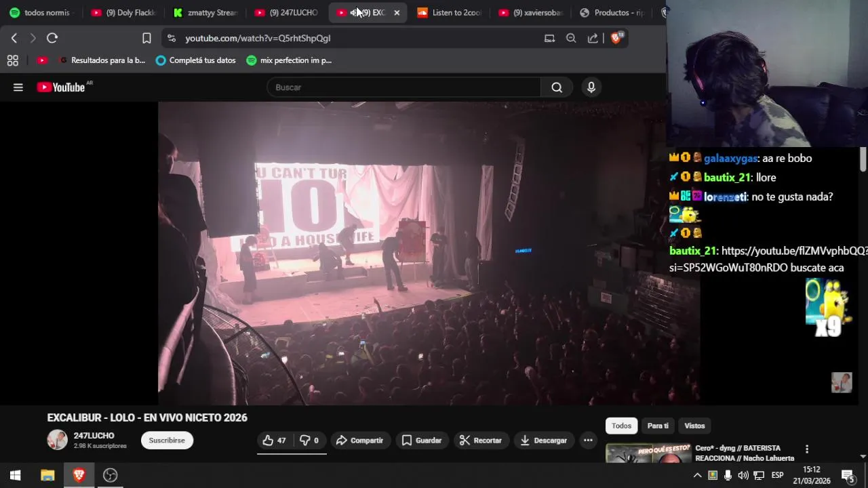Image resolution: width=868 pixels, height=488 pixels.
Task: Close the active EXCALIBUR tab
Action: (397, 12)
